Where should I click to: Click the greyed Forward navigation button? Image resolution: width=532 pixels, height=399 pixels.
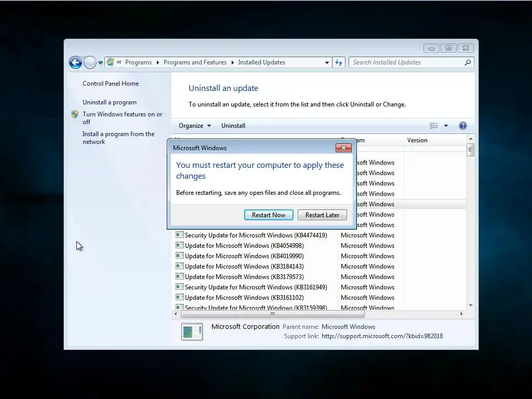click(90, 62)
